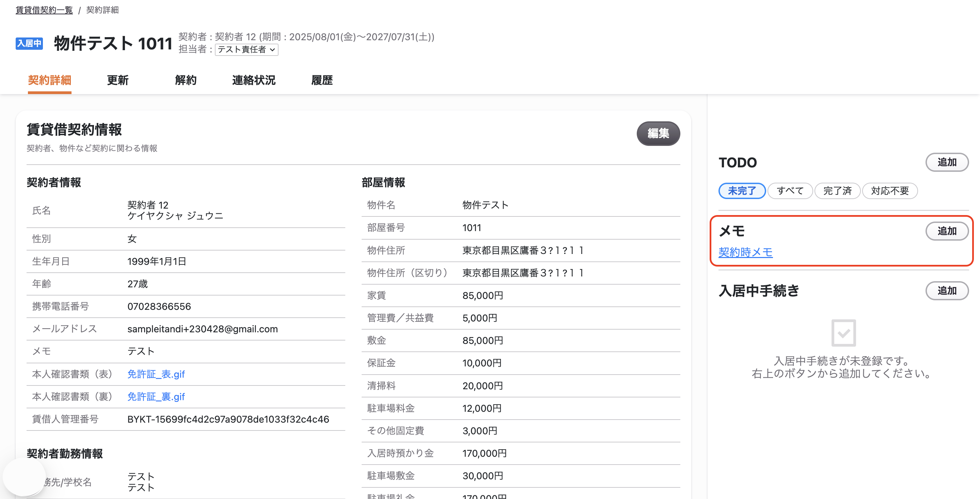Click the 契約者情報 section heading
Image resolution: width=980 pixels, height=499 pixels.
[54, 182]
